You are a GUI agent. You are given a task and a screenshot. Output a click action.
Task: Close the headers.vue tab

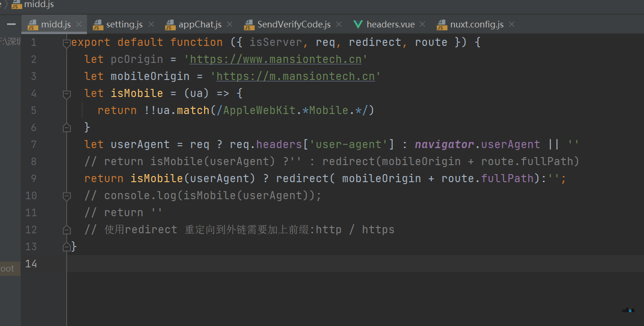coord(422,24)
